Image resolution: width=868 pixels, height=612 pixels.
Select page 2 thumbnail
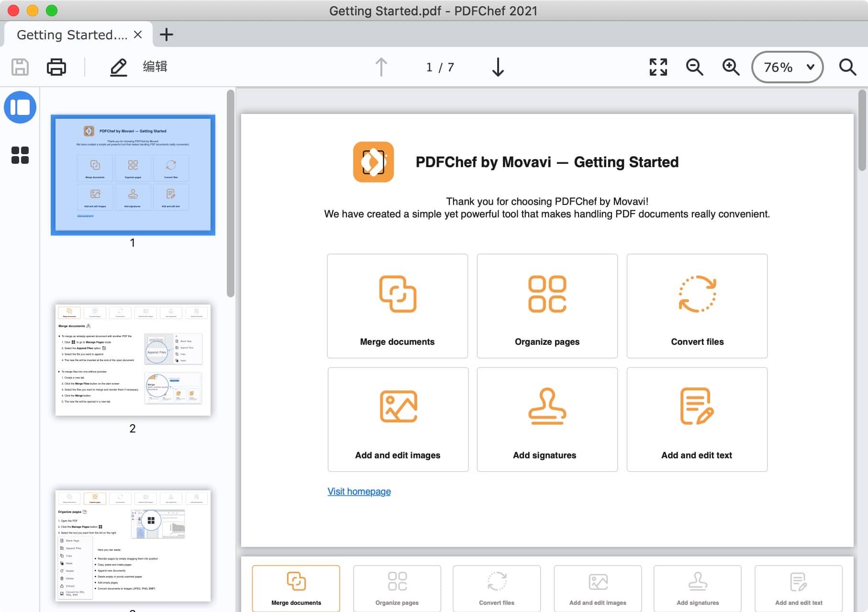pyautogui.click(x=133, y=360)
